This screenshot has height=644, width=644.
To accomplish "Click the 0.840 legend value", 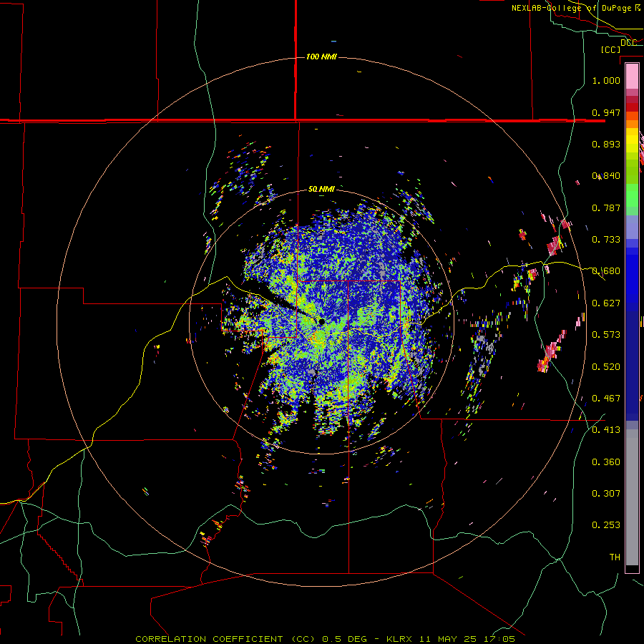I will click(606, 176).
